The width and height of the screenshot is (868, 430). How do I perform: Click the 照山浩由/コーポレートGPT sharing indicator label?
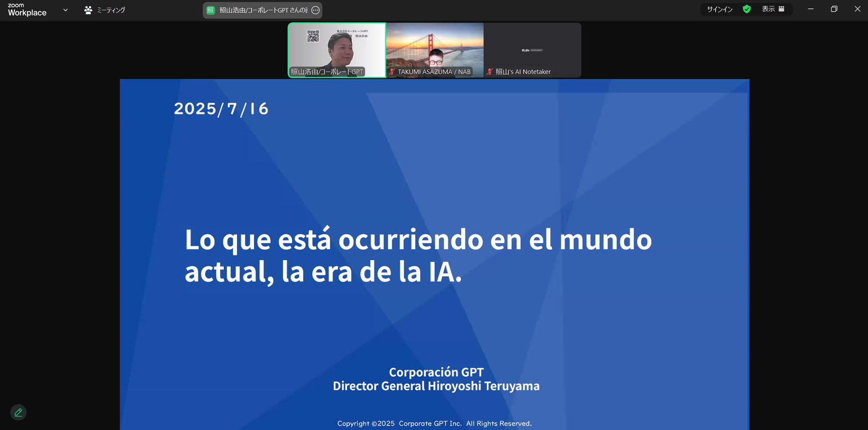pos(263,10)
